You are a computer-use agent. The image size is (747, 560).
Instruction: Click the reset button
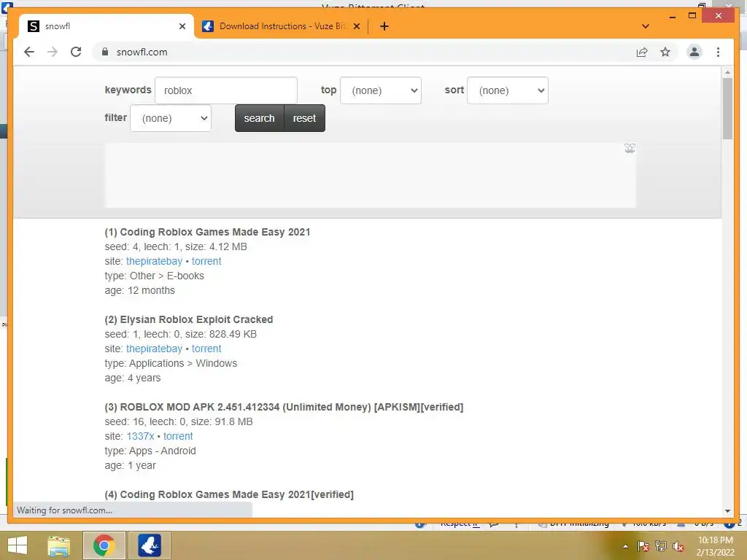[x=304, y=118]
